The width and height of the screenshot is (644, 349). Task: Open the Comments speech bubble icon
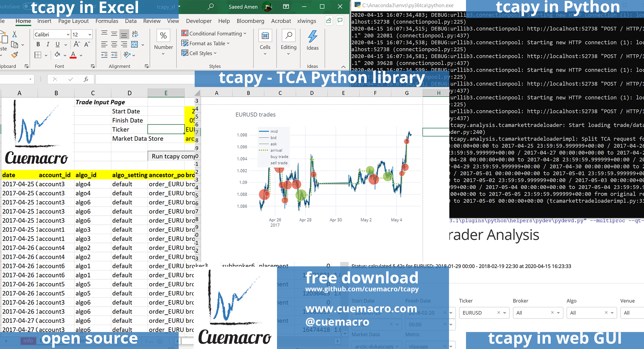click(x=340, y=21)
